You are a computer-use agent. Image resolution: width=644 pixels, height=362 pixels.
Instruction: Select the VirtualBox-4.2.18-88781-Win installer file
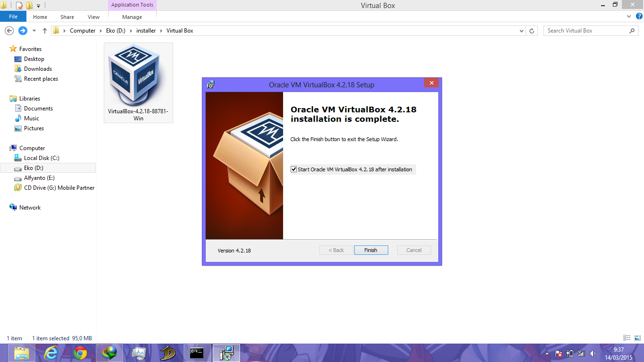pyautogui.click(x=138, y=83)
